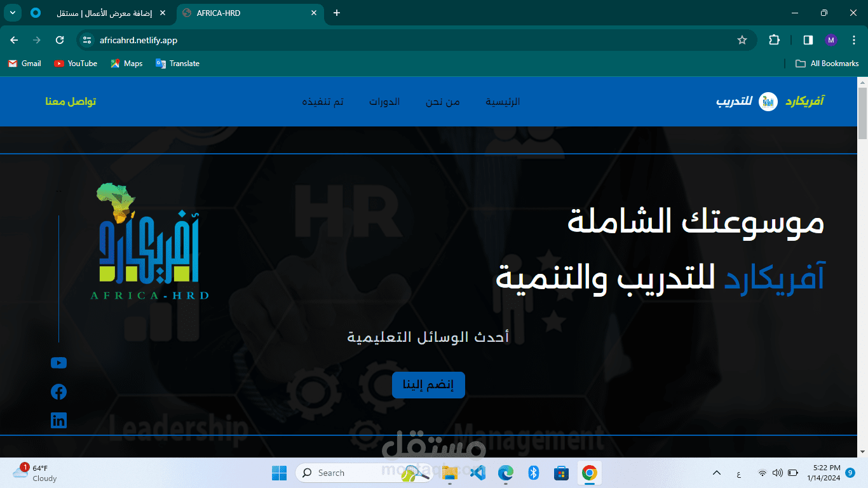The height and width of the screenshot is (488, 868).
Task: Open the الرئيسية nav menu item
Action: (503, 102)
